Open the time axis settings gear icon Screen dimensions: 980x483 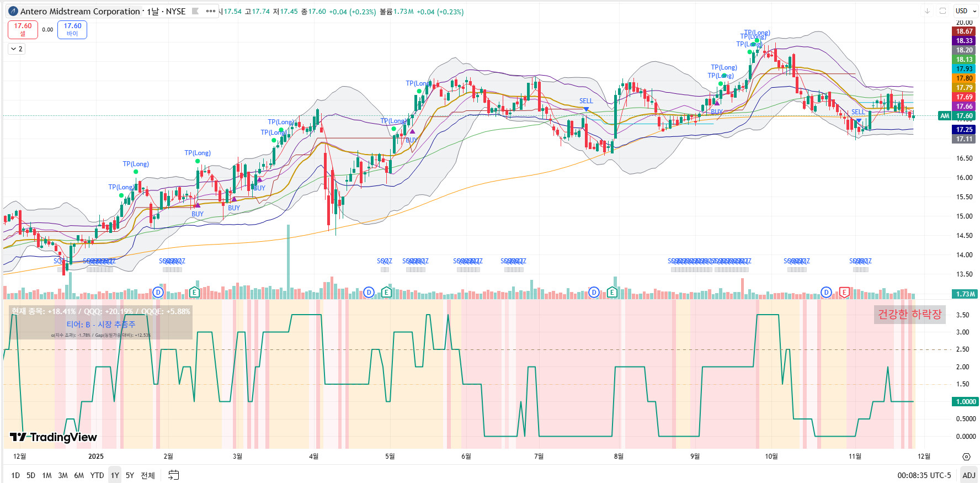[966, 457]
